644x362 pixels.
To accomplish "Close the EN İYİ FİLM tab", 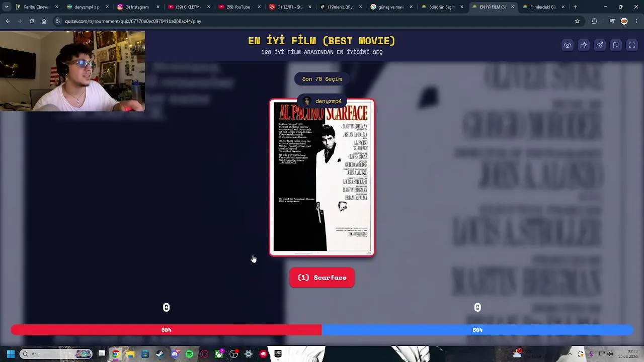I will (512, 7).
